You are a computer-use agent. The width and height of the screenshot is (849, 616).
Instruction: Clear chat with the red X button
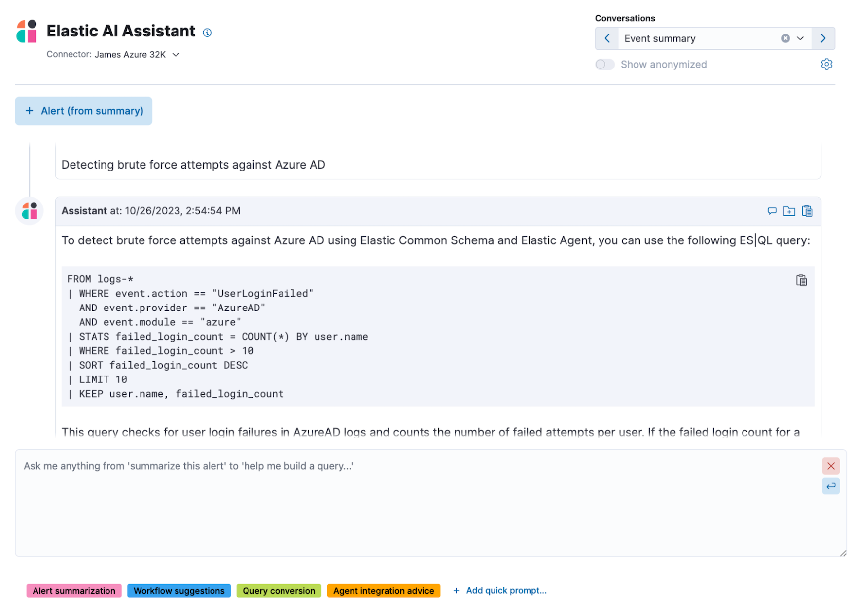830,466
